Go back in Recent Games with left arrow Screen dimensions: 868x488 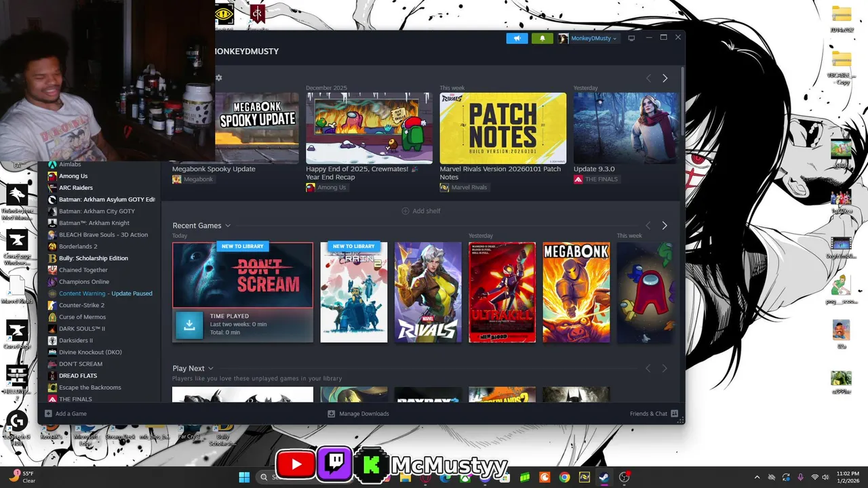click(x=648, y=225)
